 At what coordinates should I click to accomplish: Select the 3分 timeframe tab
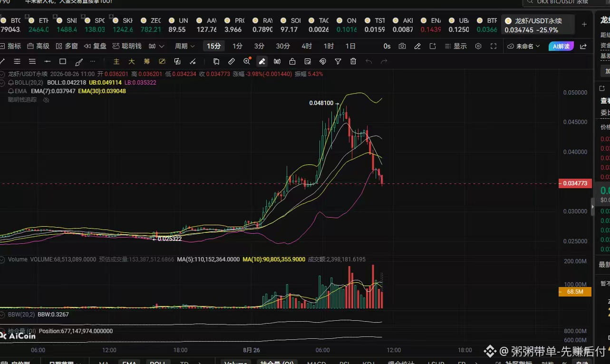259,46
